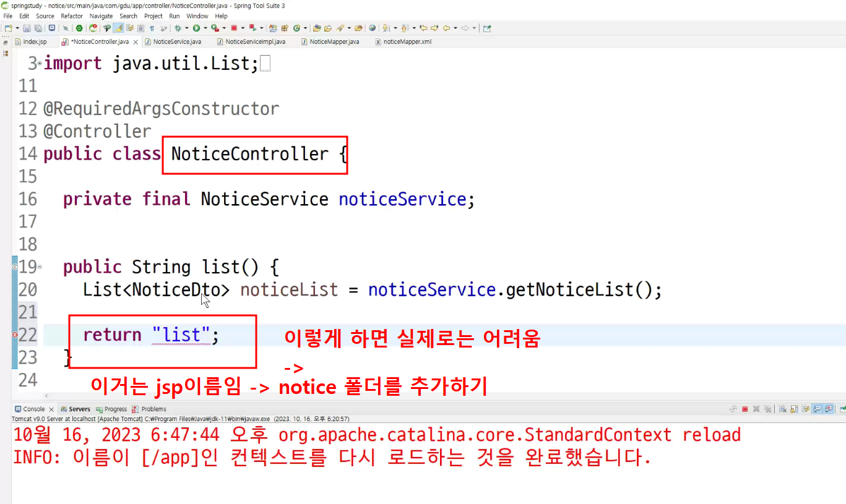
Task: Click the error marker on line 22
Action: point(14,335)
